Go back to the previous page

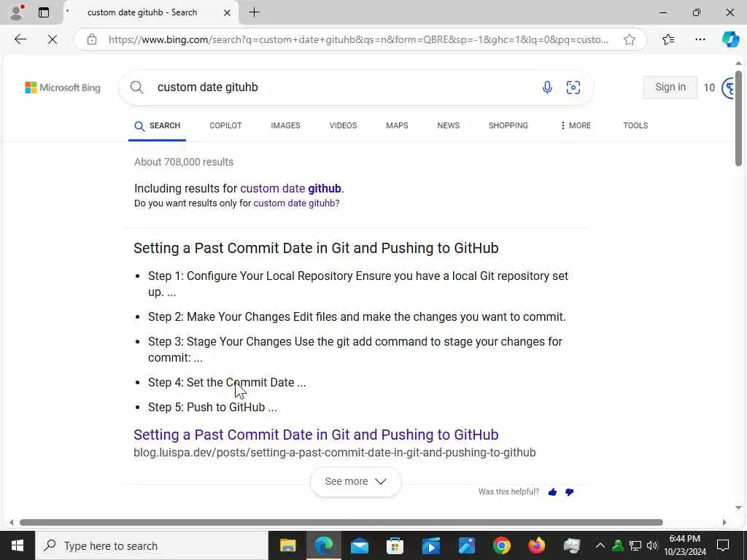click(20, 39)
